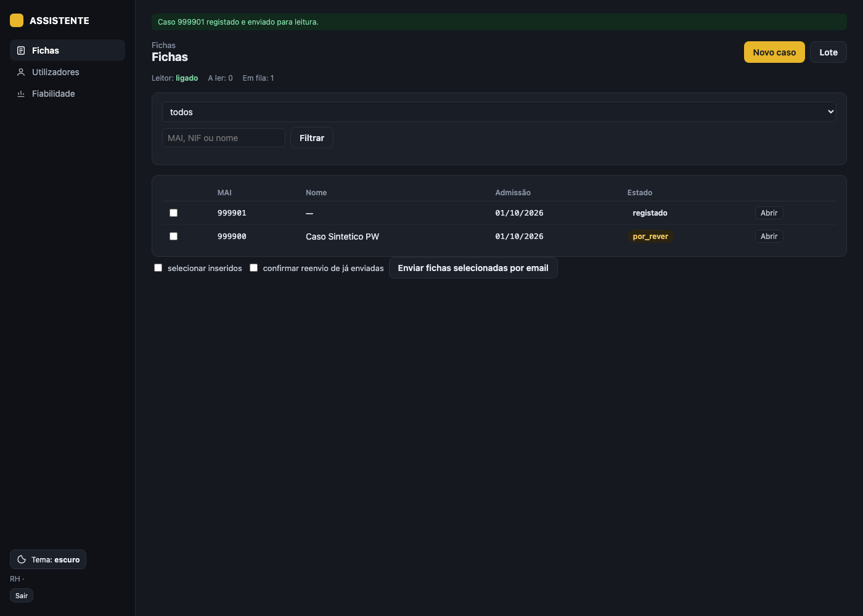Toggle confirmar reenvio de já enviadas

[253, 268]
